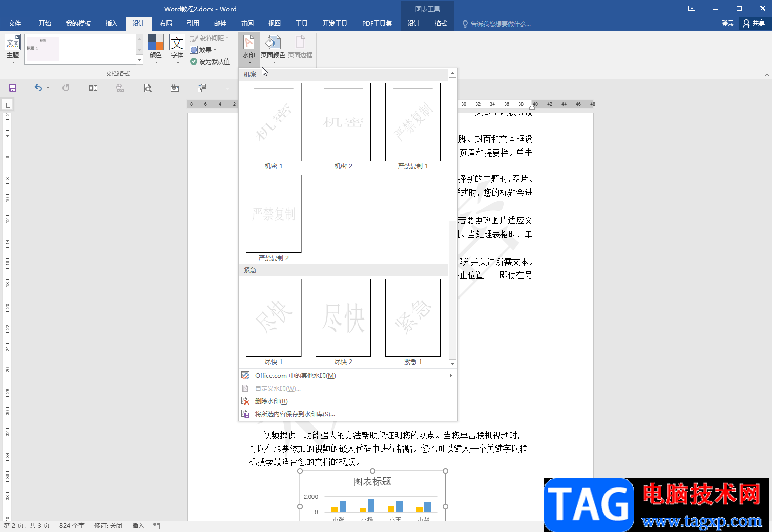Viewport: 772px width, 532px height.
Task: Open the 主题 themes gallery
Action: (x=13, y=49)
